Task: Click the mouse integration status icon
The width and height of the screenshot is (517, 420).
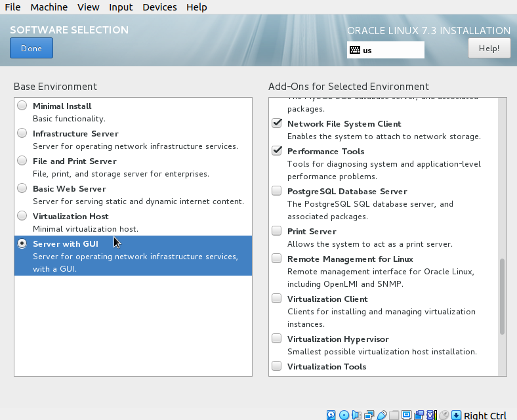Action: [444, 415]
